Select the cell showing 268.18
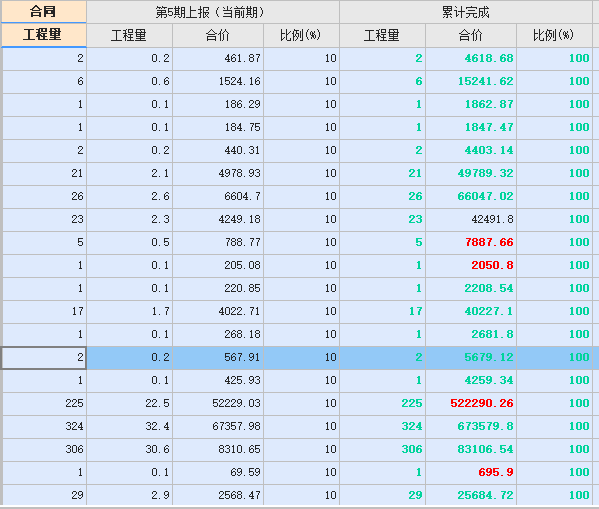 218,334
